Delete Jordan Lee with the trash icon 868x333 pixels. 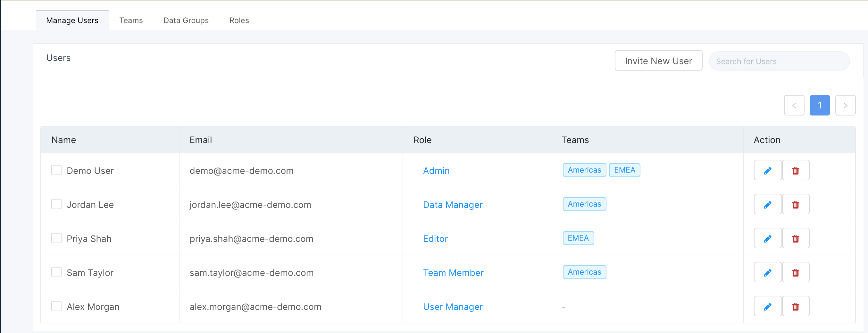click(x=796, y=204)
